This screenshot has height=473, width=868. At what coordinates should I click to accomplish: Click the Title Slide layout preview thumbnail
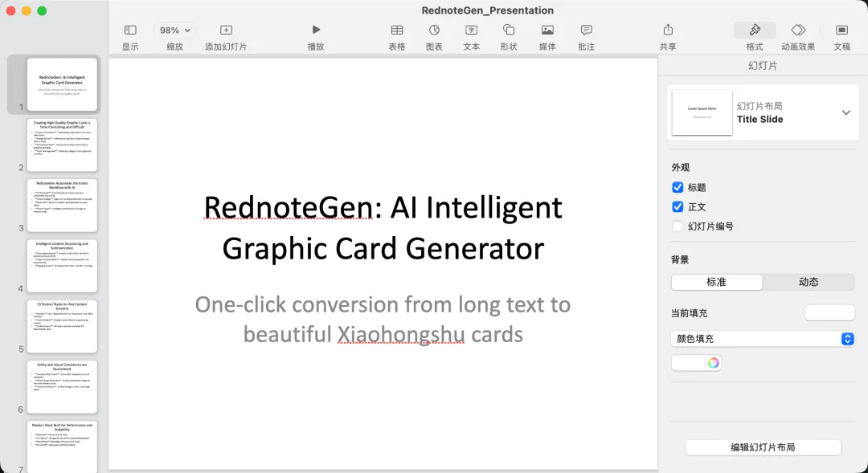pos(702,112)
